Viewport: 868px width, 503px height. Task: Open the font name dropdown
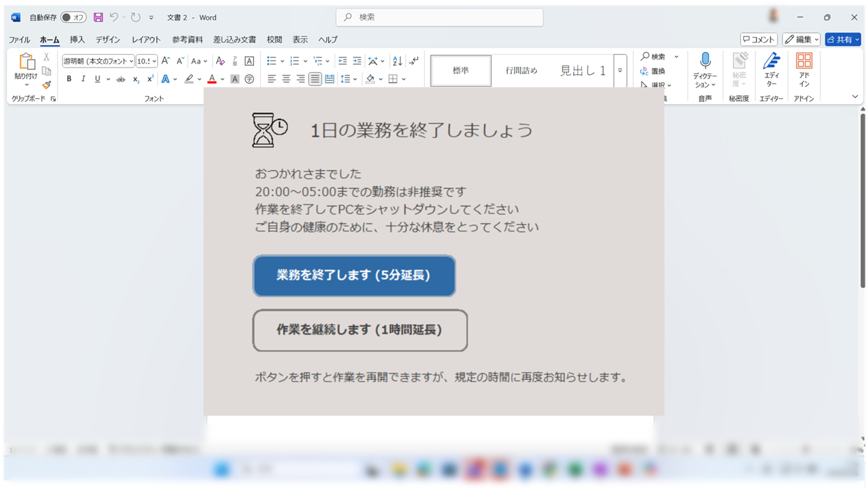pyautogui.click(x=131, y=61)
